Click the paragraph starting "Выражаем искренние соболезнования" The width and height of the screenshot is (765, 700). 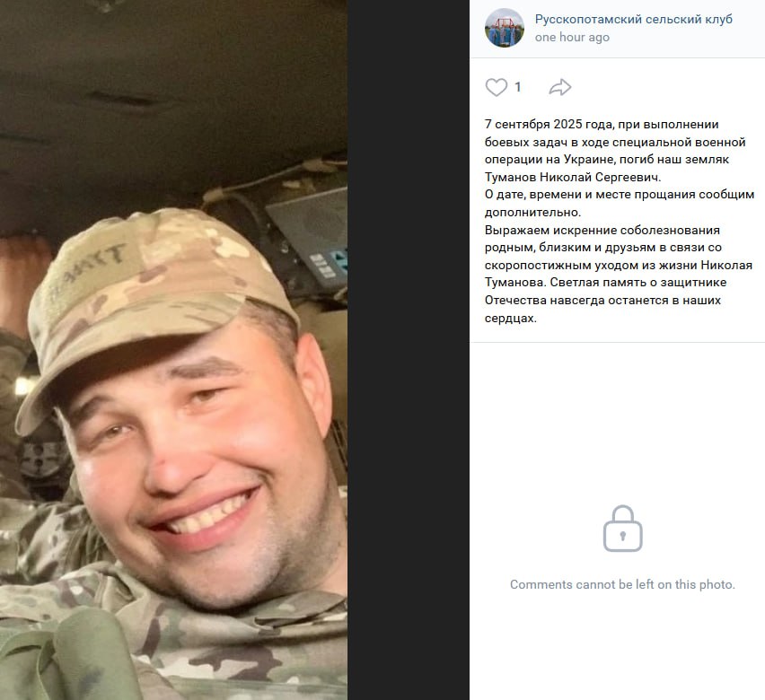pyautogui.click(x=618, y=274)
